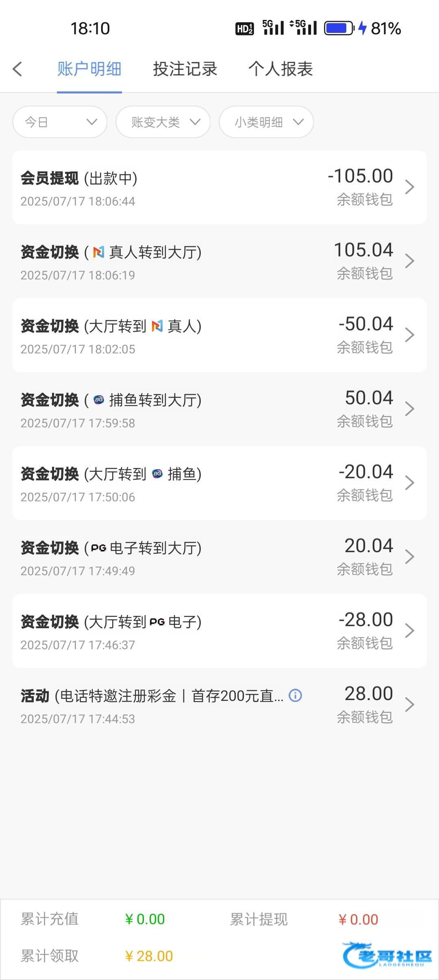Tap the 老哥社区 dragon logo

(386, 956)
